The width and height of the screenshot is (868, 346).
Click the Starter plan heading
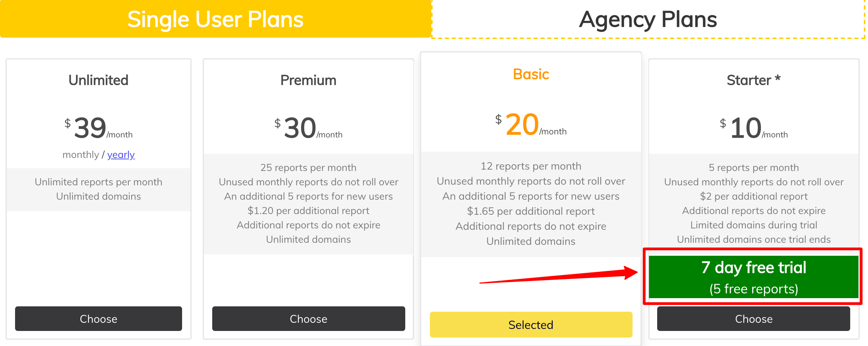(753, 80)
